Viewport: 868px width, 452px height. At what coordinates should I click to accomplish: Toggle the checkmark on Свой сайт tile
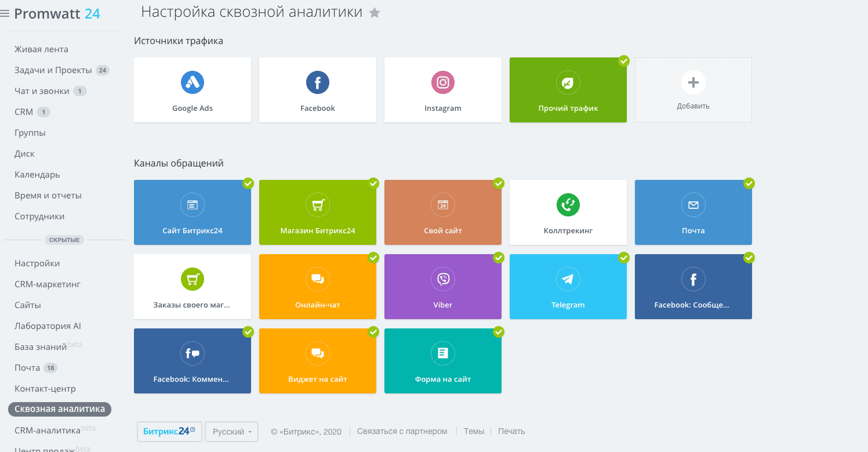pos(499,183)
